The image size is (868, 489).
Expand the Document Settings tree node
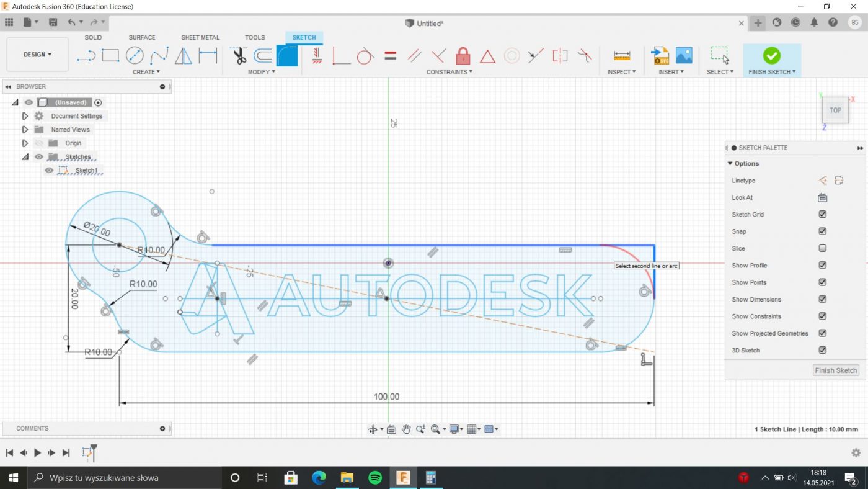[x=25, y=116]
